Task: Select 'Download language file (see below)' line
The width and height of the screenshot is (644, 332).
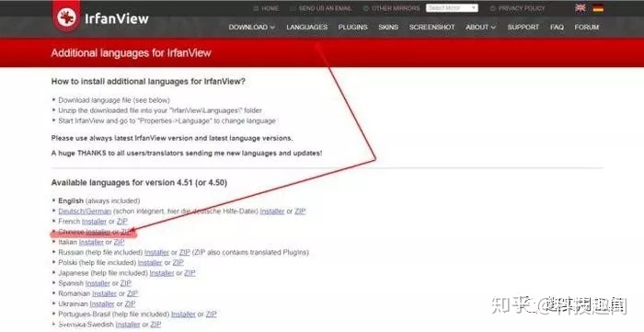Action: pos(114,100)
